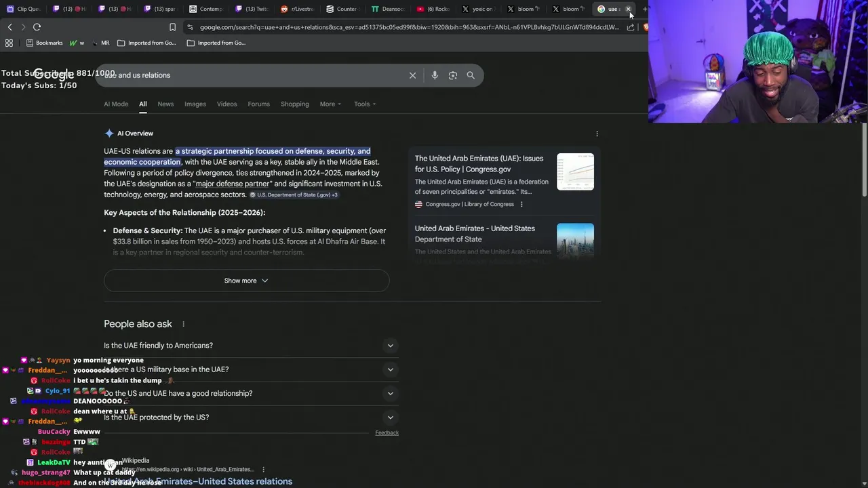Open the site settings icon in the address bar
The height and width of the screenshot is (488, 868).
click(191, 27)
